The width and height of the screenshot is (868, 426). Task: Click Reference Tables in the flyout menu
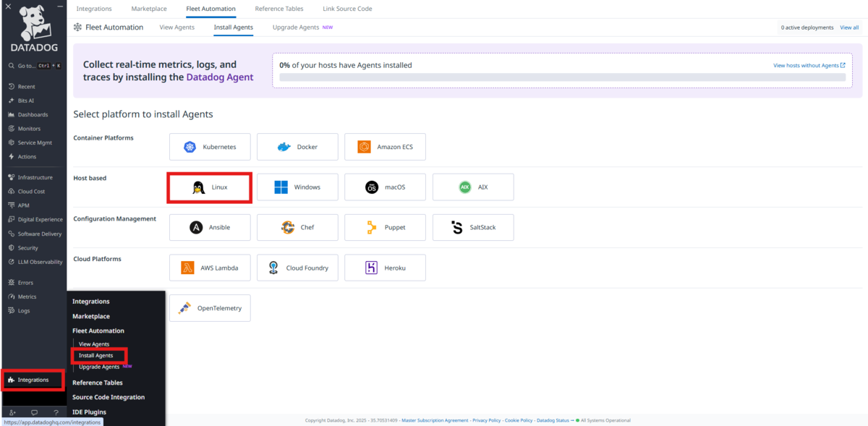(98, 383)
